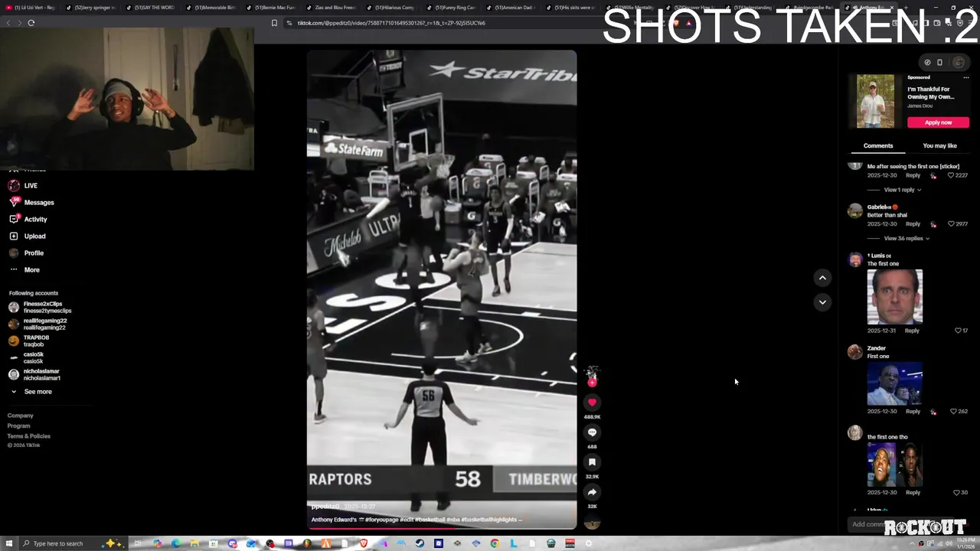Open Zander's comment sticker image
980x551 pixels.
(895, 383)
